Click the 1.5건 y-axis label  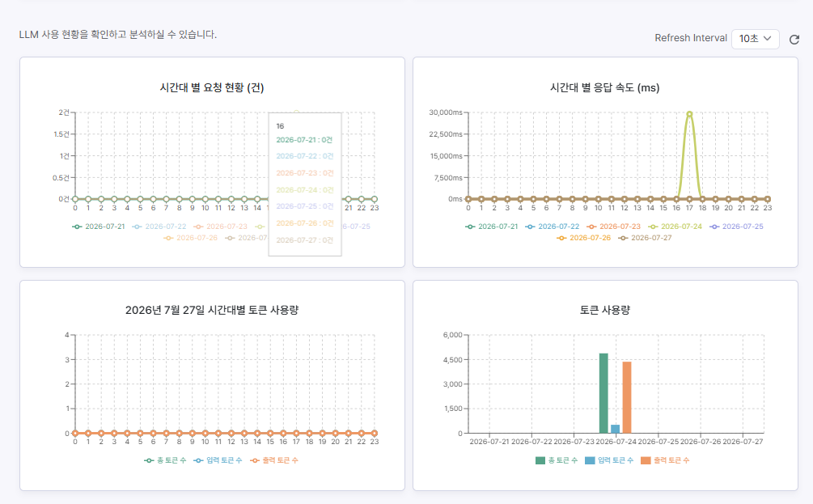click(61, 134)
